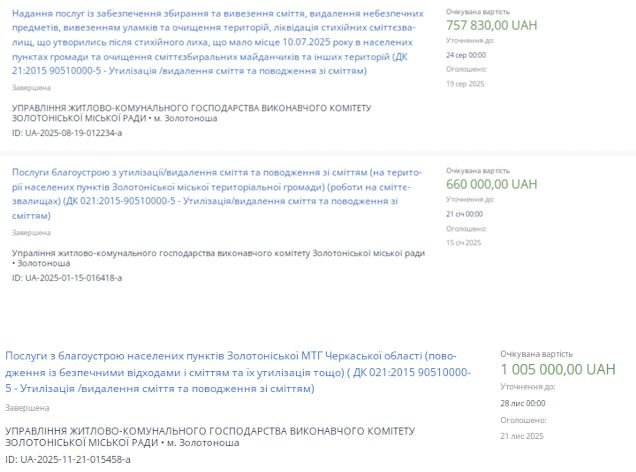Click tender ID UA-2025-01-15-016418-a
The width and height of the screenshot is (636, 472).
pyautogui.click(x=66, y=277)
